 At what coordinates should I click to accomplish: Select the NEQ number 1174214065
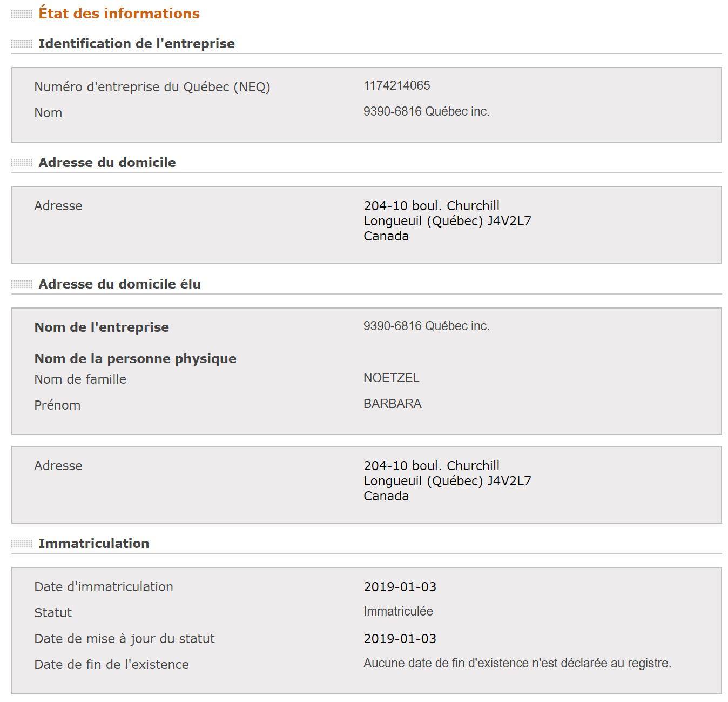(397, 85)
